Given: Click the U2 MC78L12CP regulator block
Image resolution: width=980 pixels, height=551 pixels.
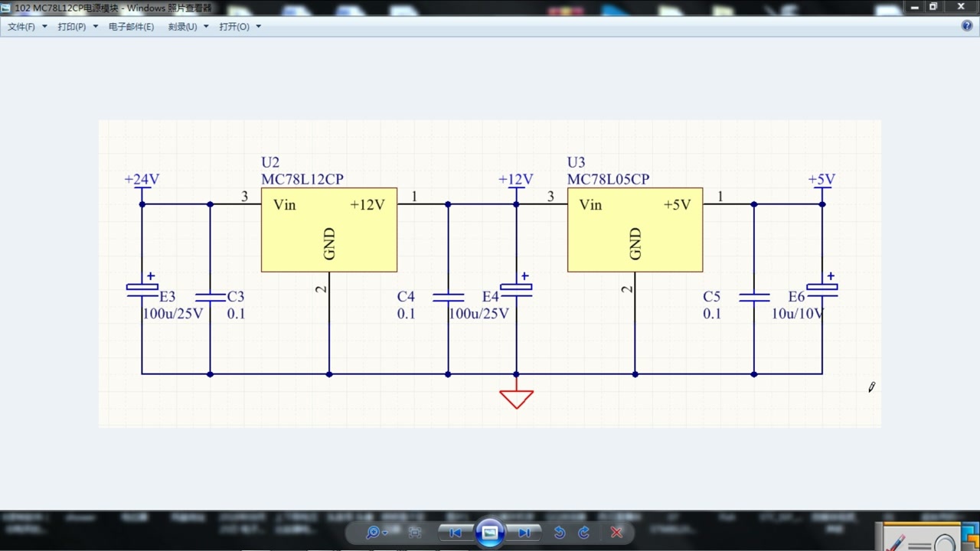Looking at the screenshot, I should coord(329,230).
